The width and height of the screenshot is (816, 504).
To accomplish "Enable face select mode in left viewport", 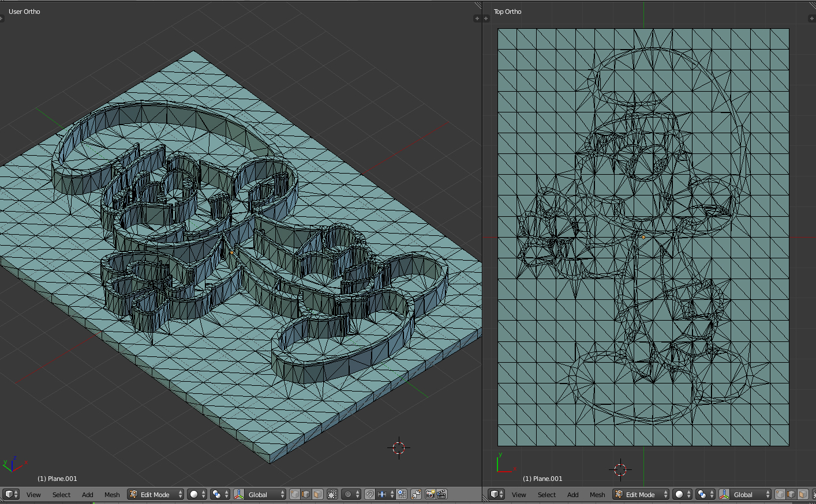I will 318,494.
